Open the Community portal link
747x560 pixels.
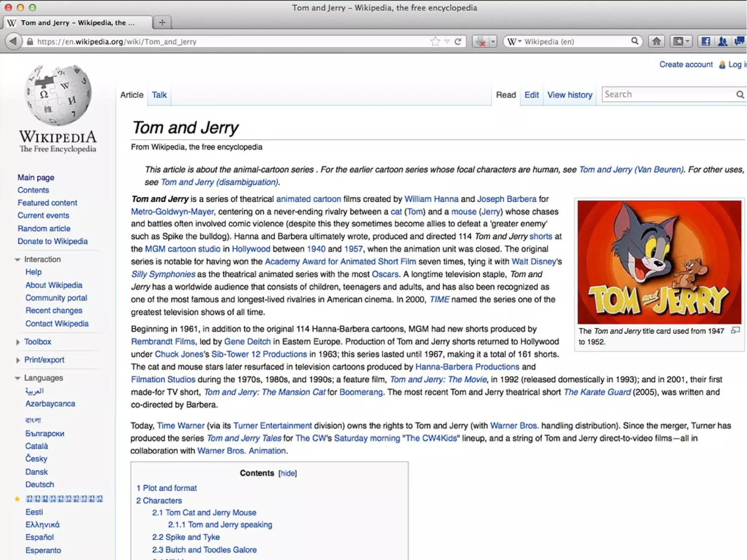click(x=56, y=298)
